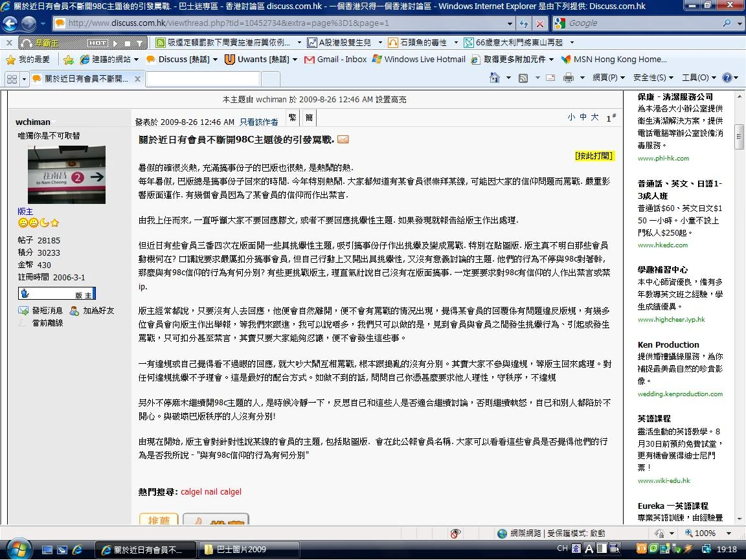Open the Favorites star icon
This screenshot has width=746, height=560.
click(x=10, y=60)
